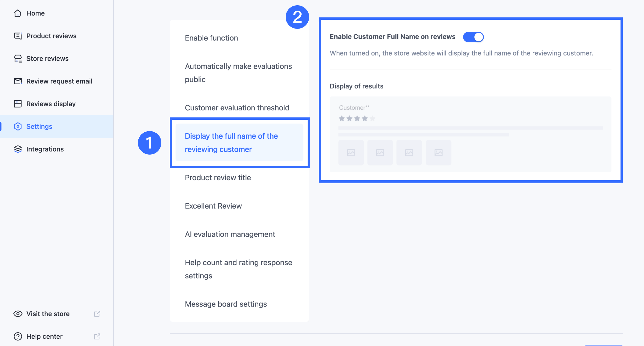Click the Store reviews storefront icon

18,59
